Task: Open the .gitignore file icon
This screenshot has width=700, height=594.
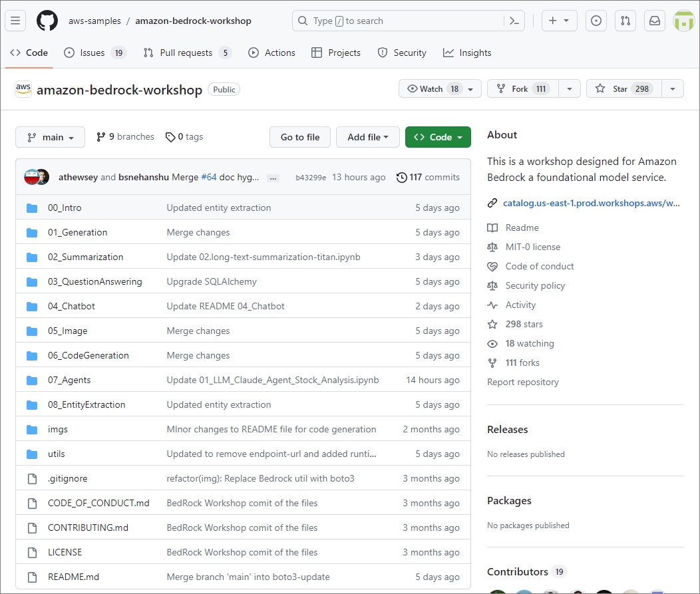Action: click(32, 479)
